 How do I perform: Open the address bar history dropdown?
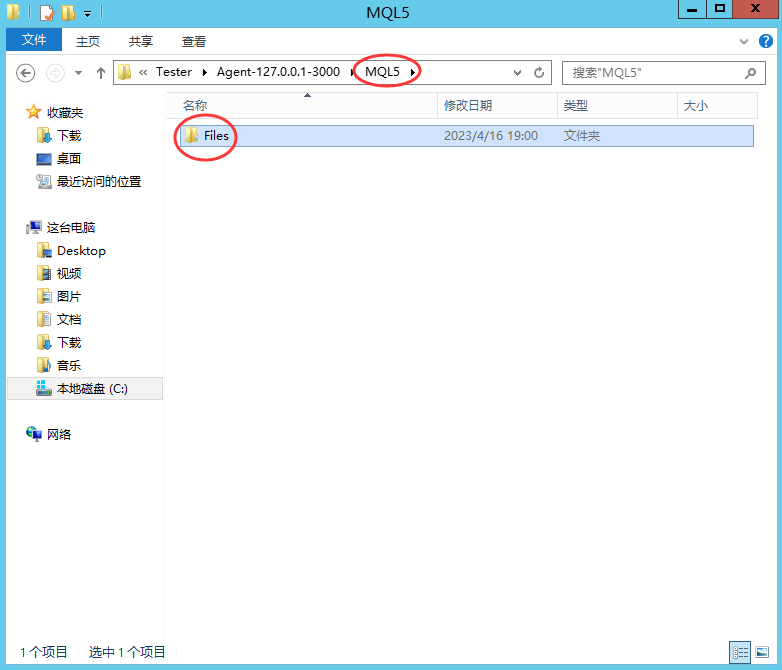pyautogui.click(x=517, y=73)
